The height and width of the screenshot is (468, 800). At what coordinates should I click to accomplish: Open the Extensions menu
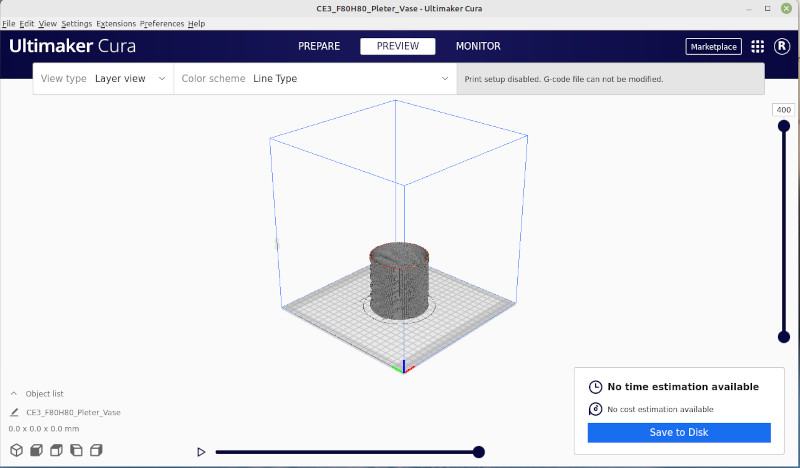click(x=115, y=23)
